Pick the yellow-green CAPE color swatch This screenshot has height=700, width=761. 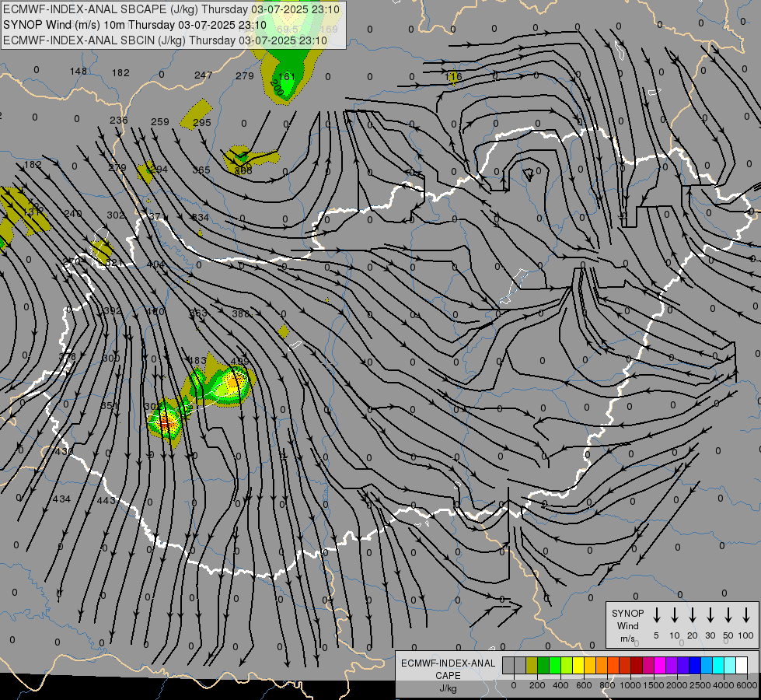pyautogui.click(x=567, y=666)
